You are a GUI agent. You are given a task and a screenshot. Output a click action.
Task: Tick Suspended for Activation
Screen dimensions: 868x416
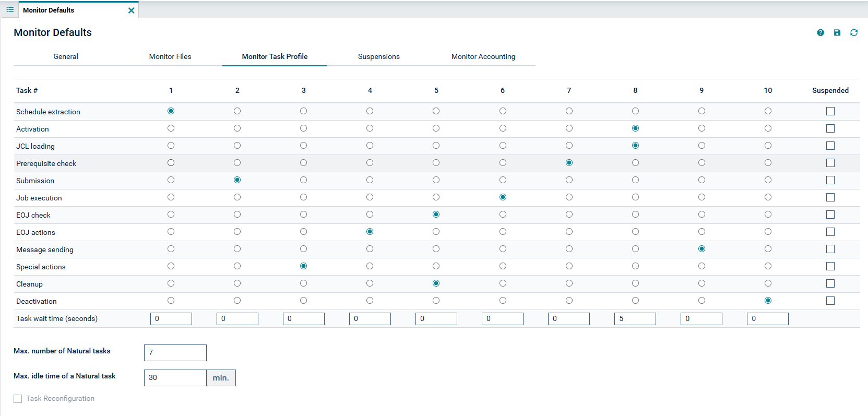point(830,128)
